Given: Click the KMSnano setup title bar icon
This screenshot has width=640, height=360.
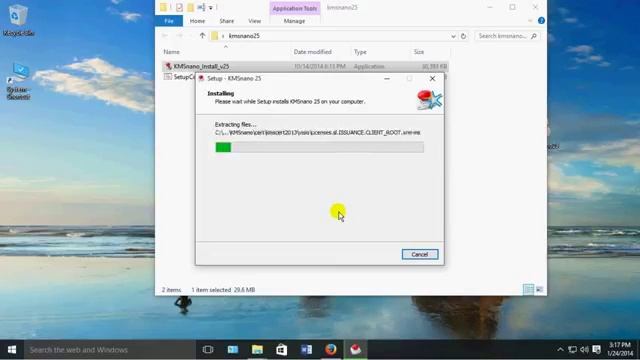Looking at the screenshot, I should click(201, 78).
